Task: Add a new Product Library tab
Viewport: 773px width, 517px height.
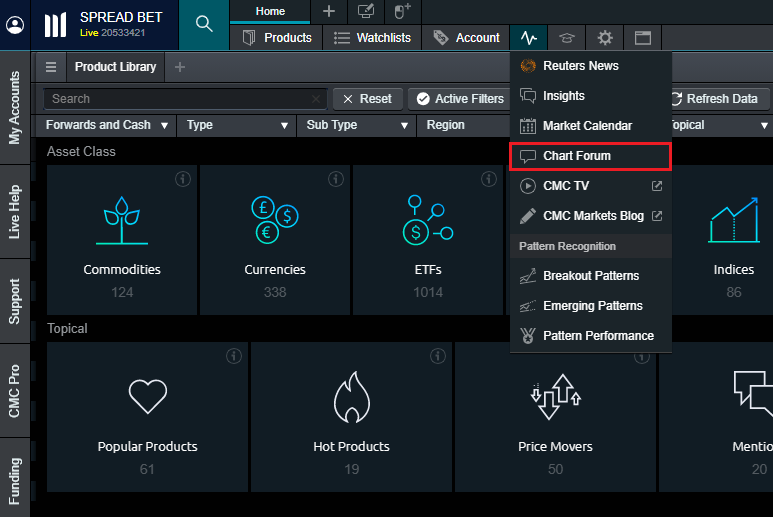Action: pos(180,67)
